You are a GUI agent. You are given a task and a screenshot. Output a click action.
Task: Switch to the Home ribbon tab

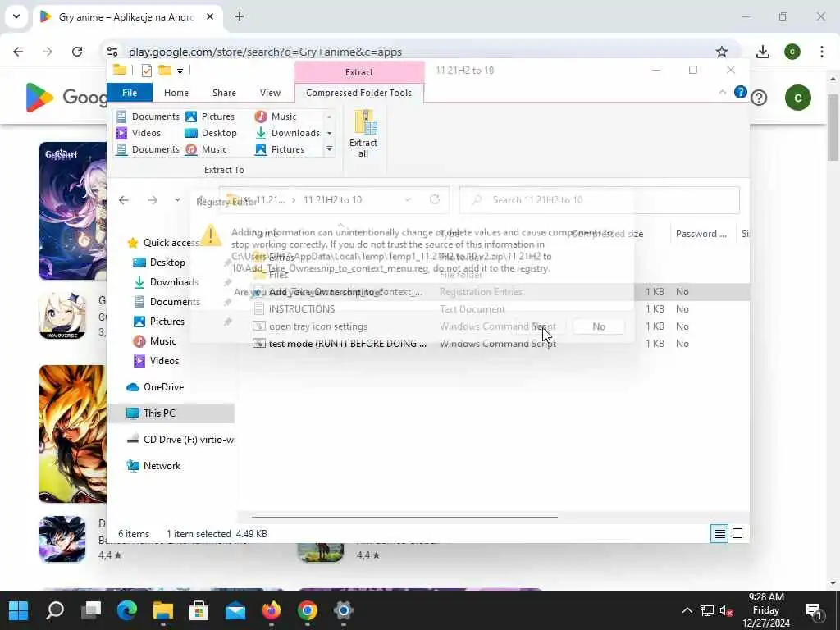coord(176,93)
